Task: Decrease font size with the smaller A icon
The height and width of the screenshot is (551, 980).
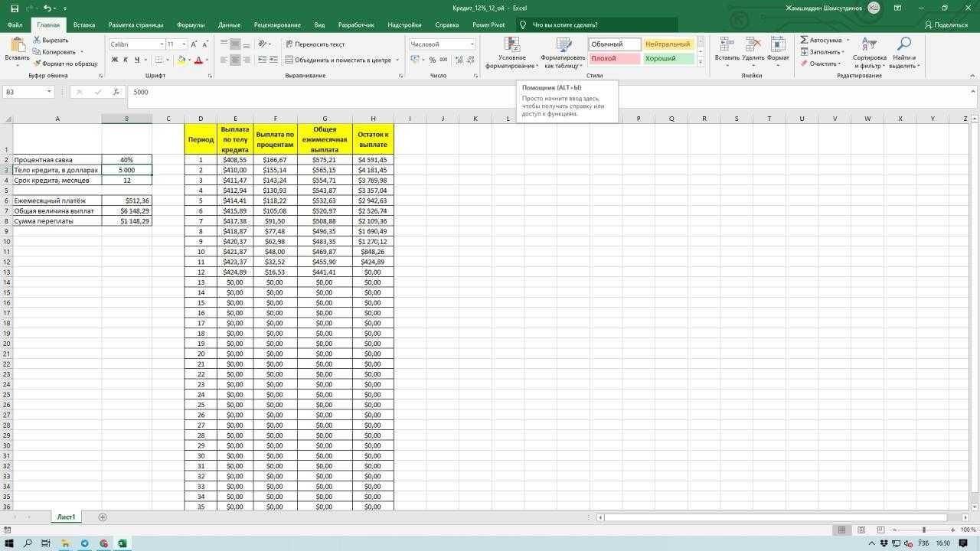Action: pos(205,44)
